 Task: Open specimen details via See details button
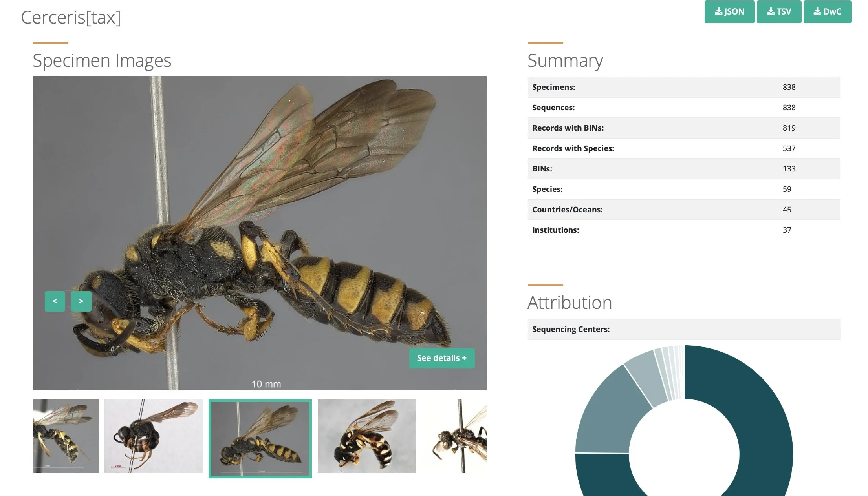coord(441,358)
